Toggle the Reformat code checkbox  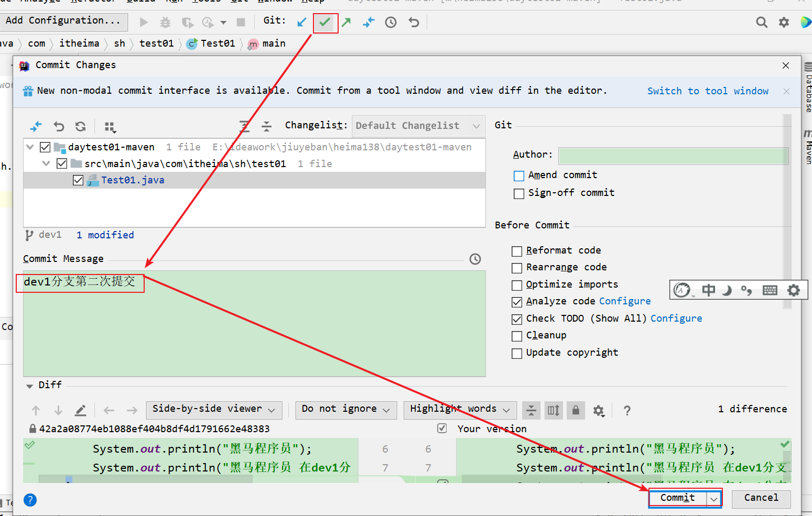(x=517, y=251)
